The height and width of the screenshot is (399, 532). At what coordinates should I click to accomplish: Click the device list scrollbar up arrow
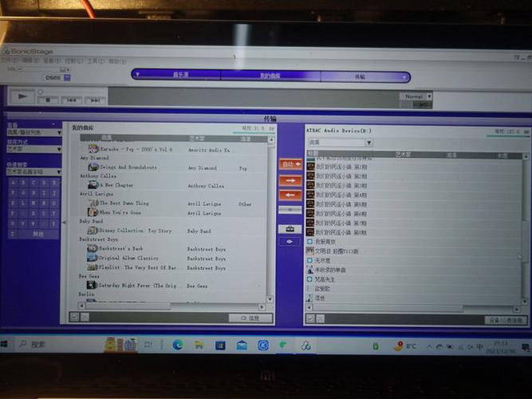(526, 156)
